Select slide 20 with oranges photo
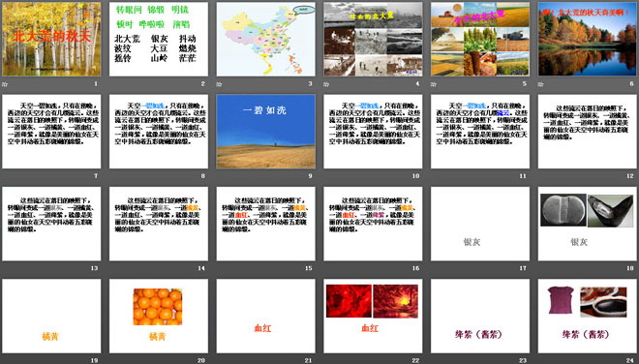This screenshot has width=639, height=364. pos(159,316)
